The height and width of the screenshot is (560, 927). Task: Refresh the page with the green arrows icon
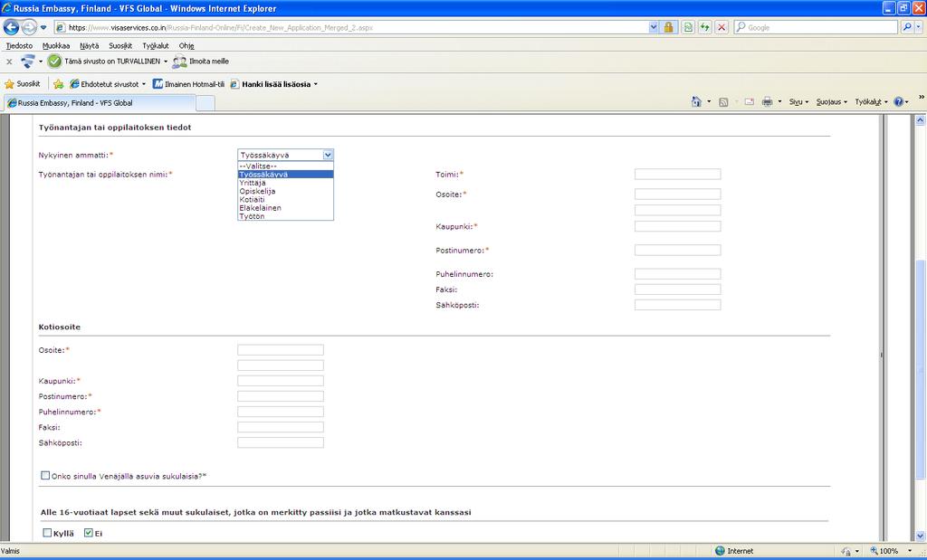tap(704, 27)
